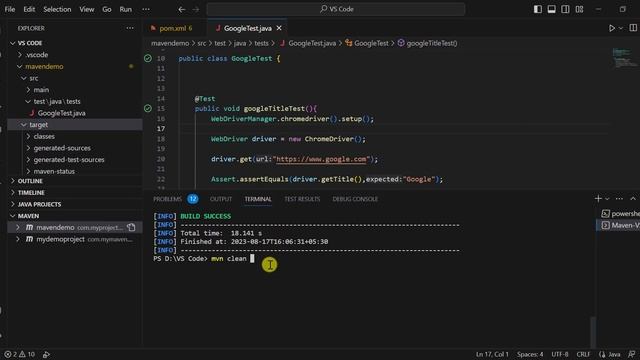Image resolution: width=640 pixels, height=360 pixels.
Task: Open terminal launch profile dropdown
Action: coord(607,199)
